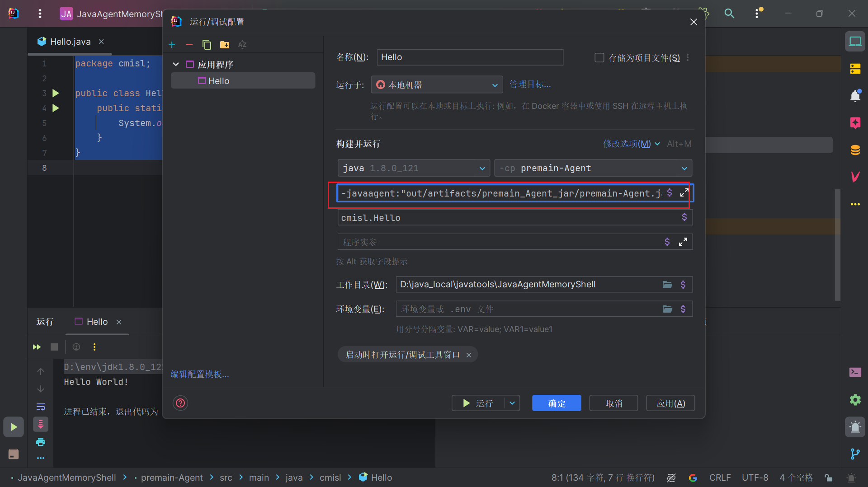Click the configuration name field Hello
This screenshot has width=868, height=487.
tap(470, 57)
